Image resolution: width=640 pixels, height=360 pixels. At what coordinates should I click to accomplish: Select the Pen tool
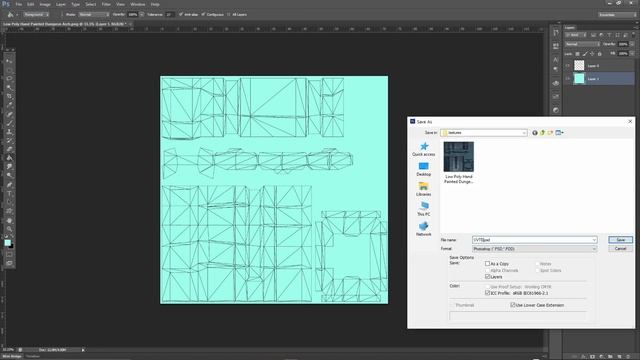9,184
